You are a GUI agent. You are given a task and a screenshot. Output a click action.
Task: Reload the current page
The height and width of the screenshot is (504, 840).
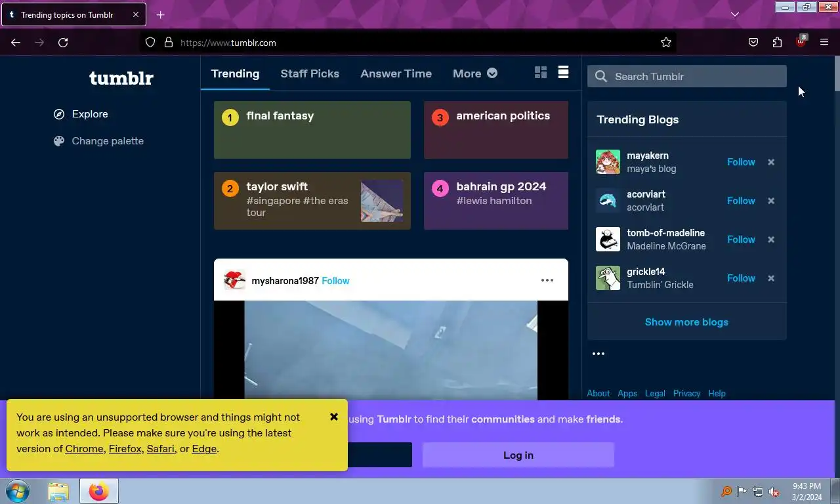[x=63, y=43]
